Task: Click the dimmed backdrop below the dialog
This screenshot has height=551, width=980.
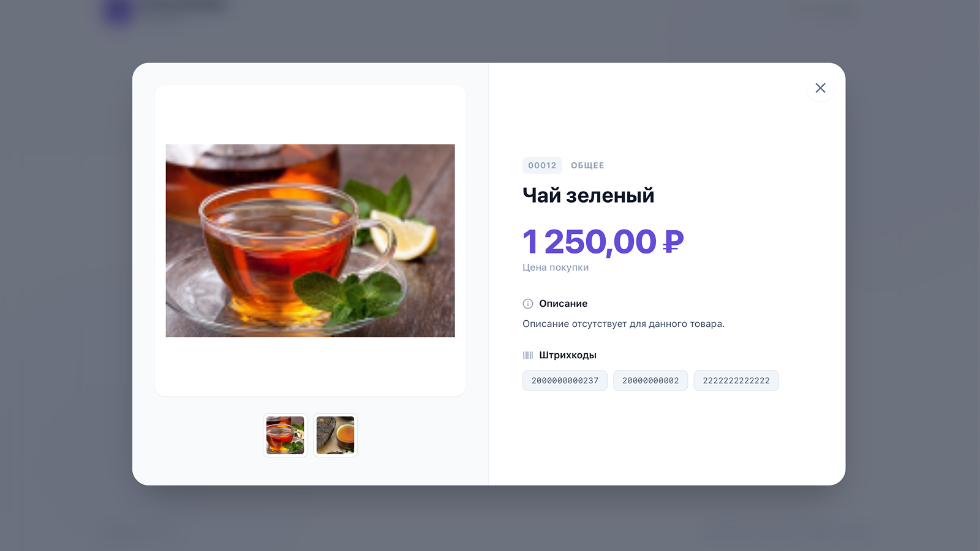Action: 489,519
